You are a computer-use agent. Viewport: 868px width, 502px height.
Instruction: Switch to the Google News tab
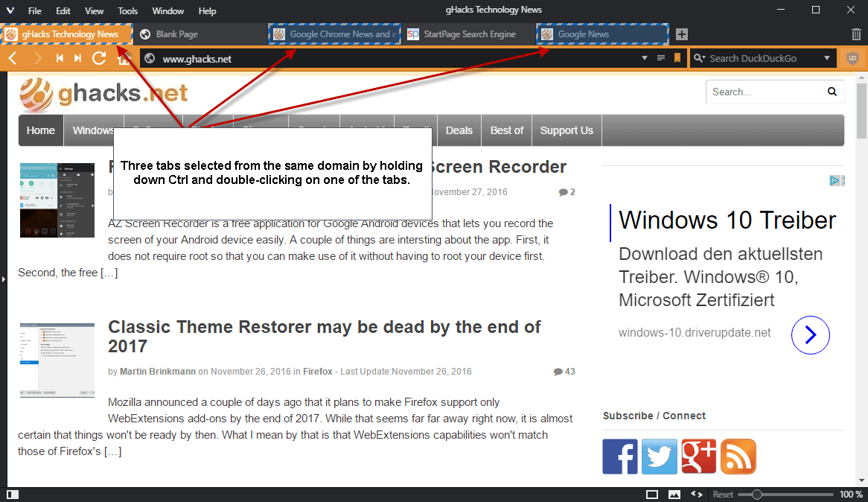tap(603, 34)
